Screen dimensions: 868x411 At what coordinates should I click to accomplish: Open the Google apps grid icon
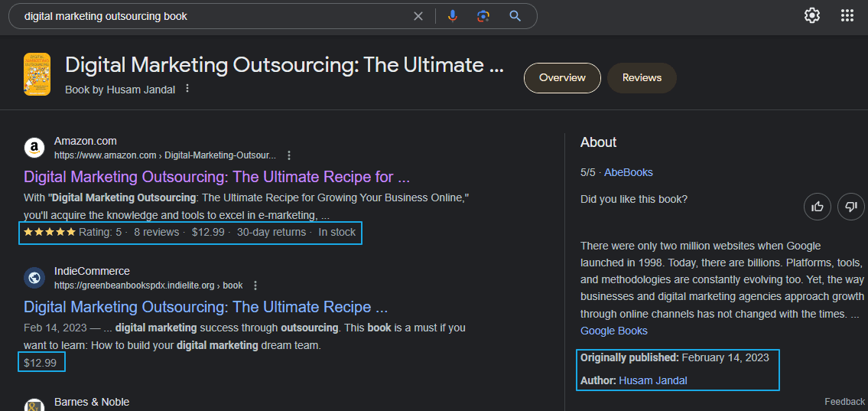click(x=847, y=15)
